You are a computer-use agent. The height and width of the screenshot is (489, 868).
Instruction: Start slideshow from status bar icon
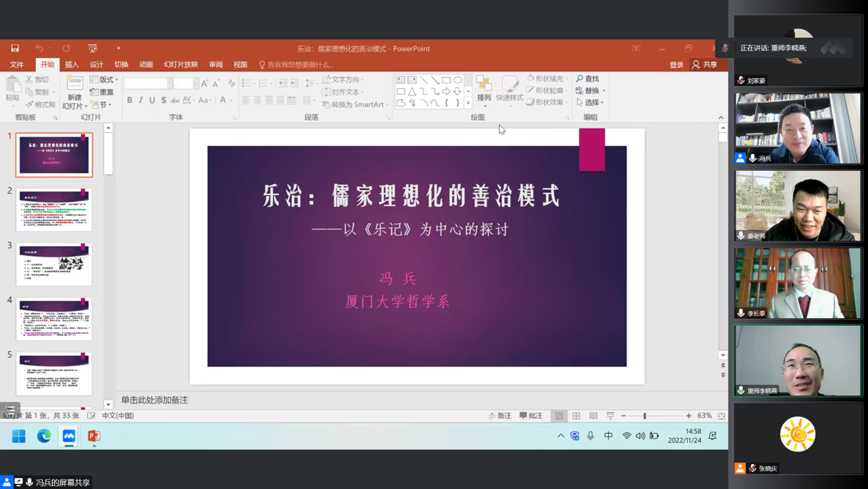coord(610,416)
